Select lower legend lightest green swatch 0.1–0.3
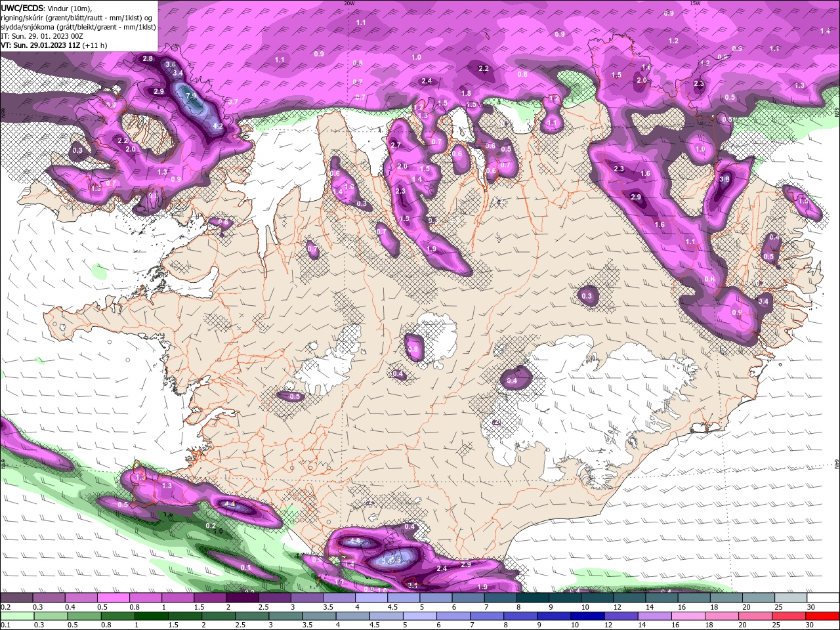Image resolution: width=840 pixels, height=630 pixels. tap(17, 616)
